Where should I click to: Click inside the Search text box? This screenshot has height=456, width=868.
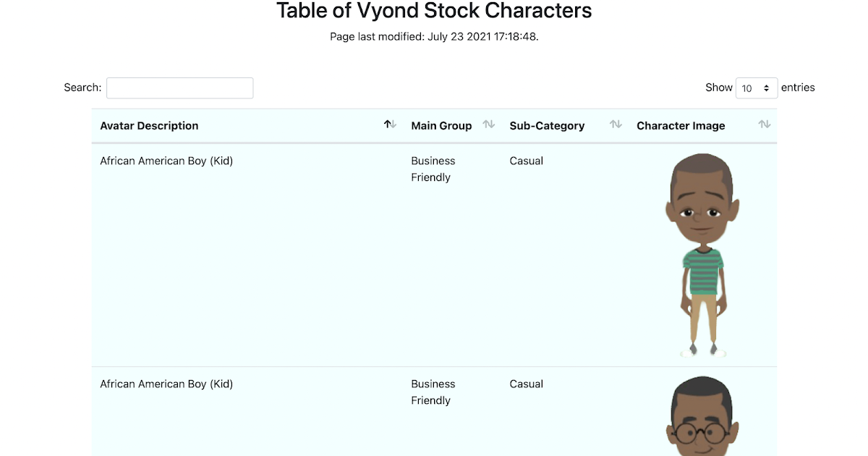[x=179, y=88]
